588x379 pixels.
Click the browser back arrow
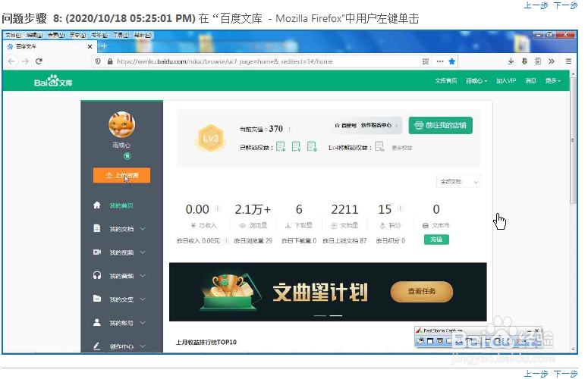(x=11, y=61)
